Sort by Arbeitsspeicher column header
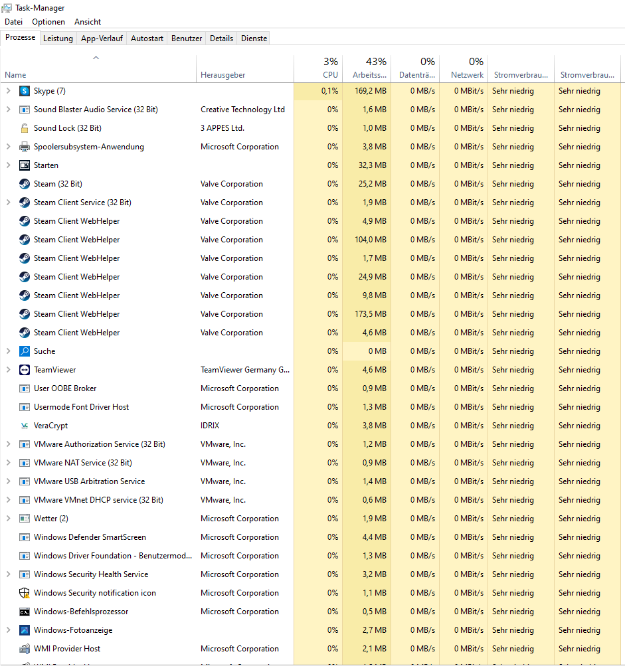Viewport: 625px width, 672px height. (x=367, y=69)
